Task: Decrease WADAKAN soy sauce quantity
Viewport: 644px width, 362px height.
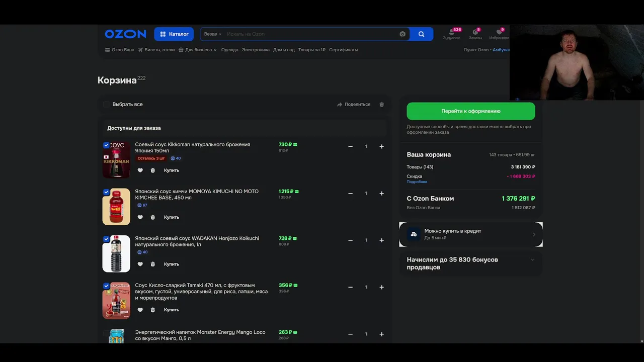Action: [351, 240]
